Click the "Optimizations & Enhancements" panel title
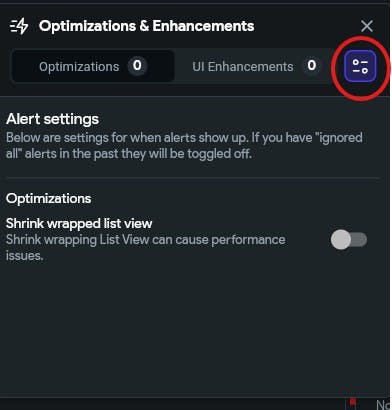This screenshot has width=392, height=410. (147, 26)
